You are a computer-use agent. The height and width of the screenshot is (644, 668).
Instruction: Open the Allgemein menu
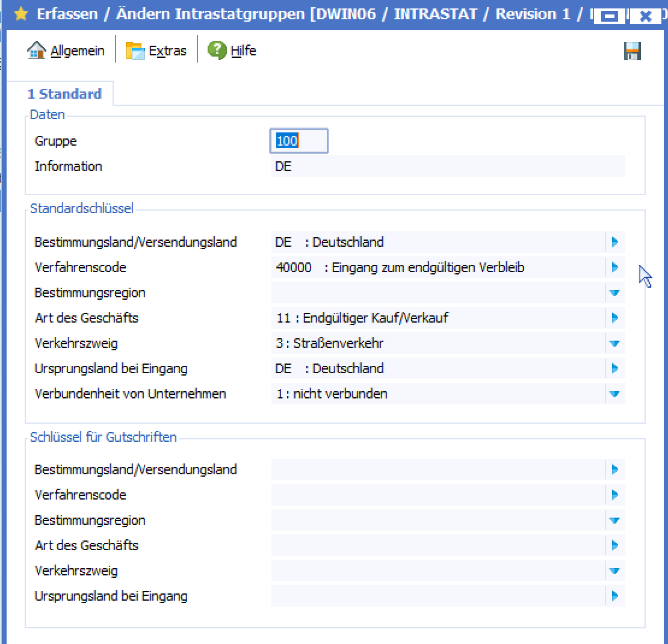click(x=66, y=51)
